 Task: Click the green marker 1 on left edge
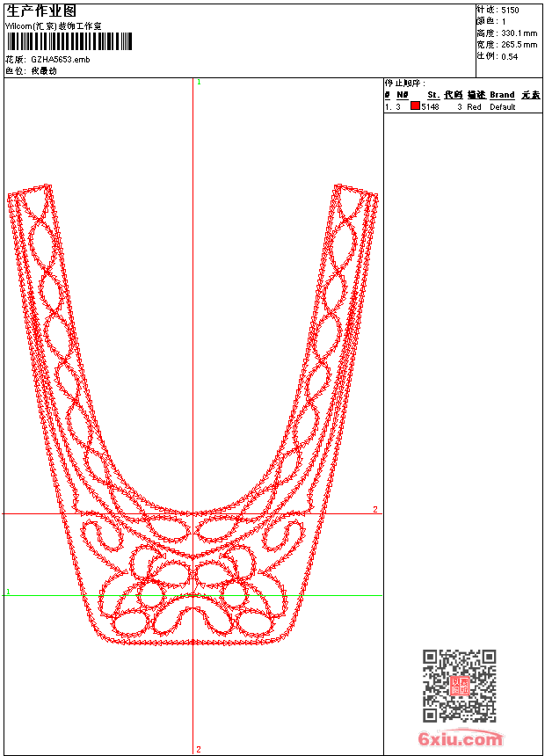pyautogui.click(x=8, y=592)
